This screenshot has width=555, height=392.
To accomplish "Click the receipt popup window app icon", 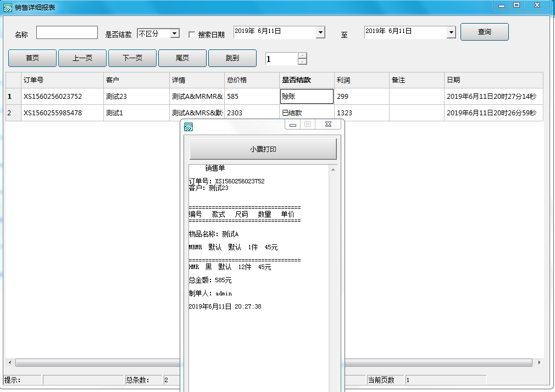I will (x=188, y=127).
